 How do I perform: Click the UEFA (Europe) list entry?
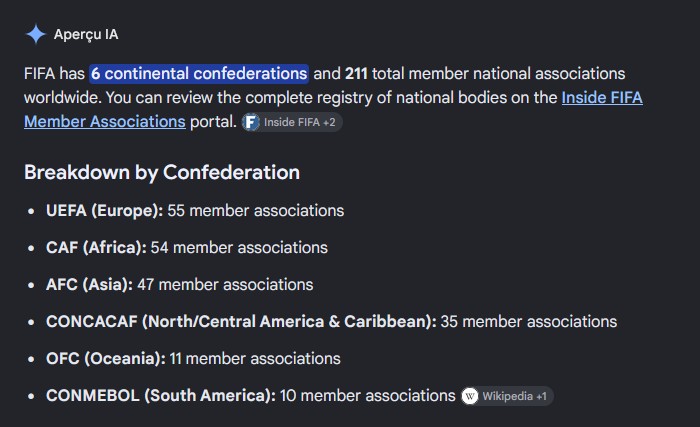click(x=195, y=210)
